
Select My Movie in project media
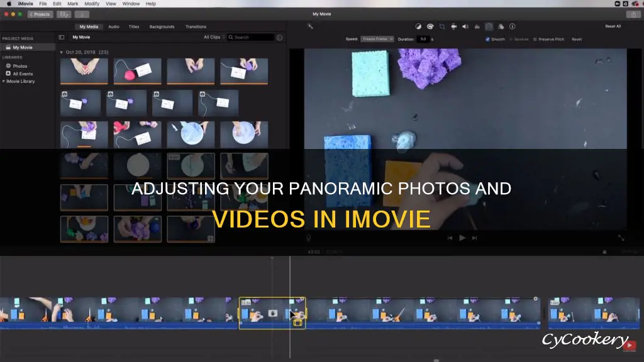coord(28,48)
